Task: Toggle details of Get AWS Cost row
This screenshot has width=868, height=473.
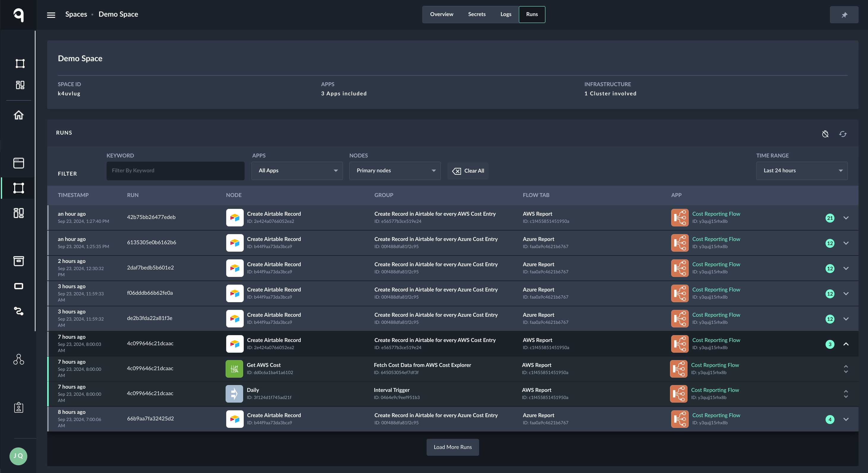Action: 845,369
